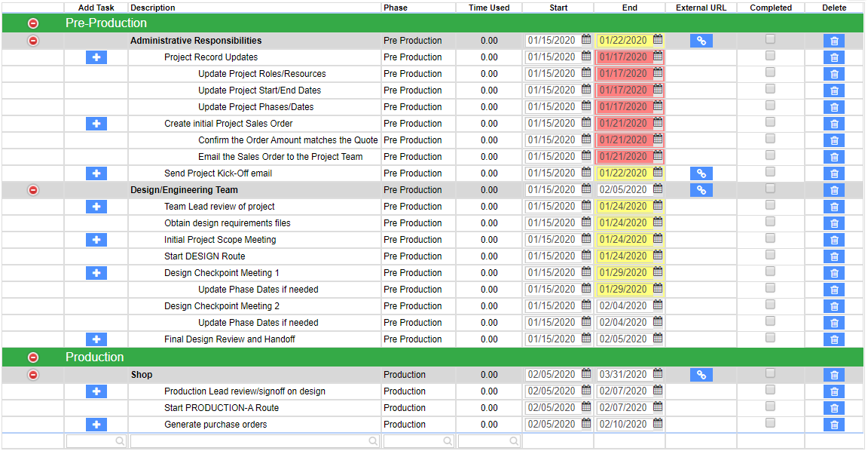Add a subtask under Generate purchase orders
Screen dimensions: 868x451
(x=96, y=425)
